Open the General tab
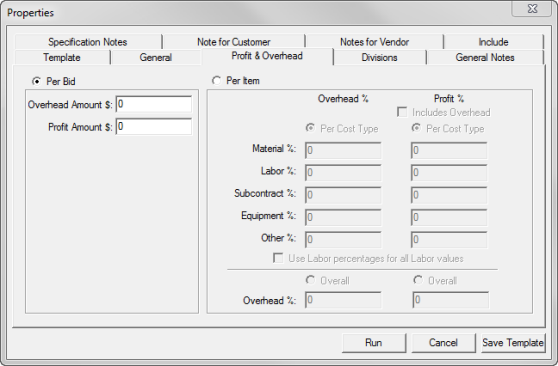 (x=156, y=57)
